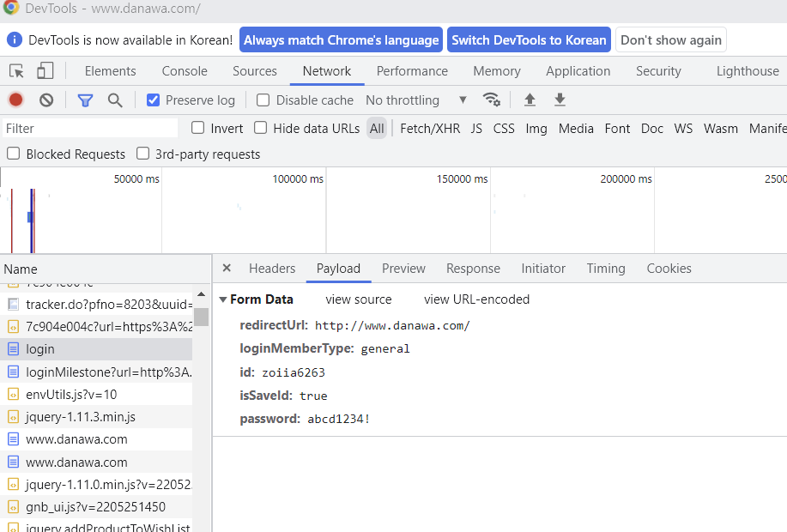Check the 3rd-party requests checkbox
This screenshot has height=532, width=787.
click(143, 154)
